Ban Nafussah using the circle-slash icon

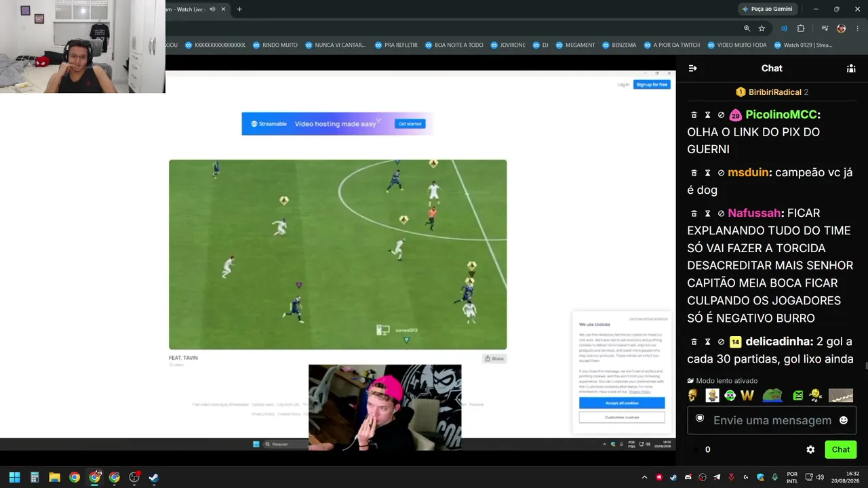pyautogui.click(x=721, y=213)
